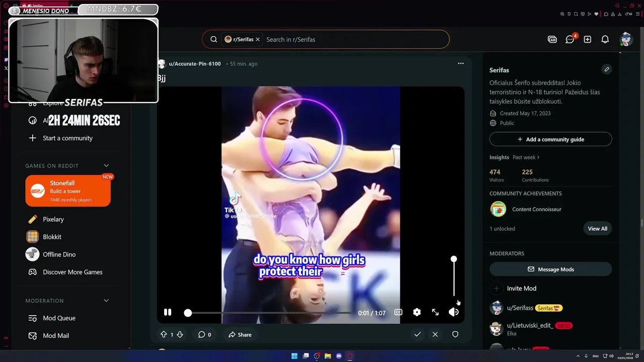Approve the post with checkmark icon
644x362 pixels.
pyautogui.click(x=417, y=334)
